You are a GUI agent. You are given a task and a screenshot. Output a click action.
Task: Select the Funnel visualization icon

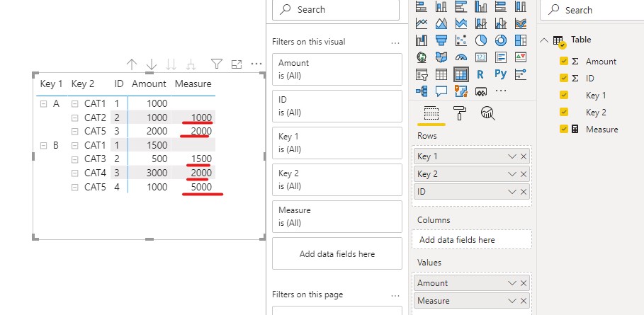point(441,40)
